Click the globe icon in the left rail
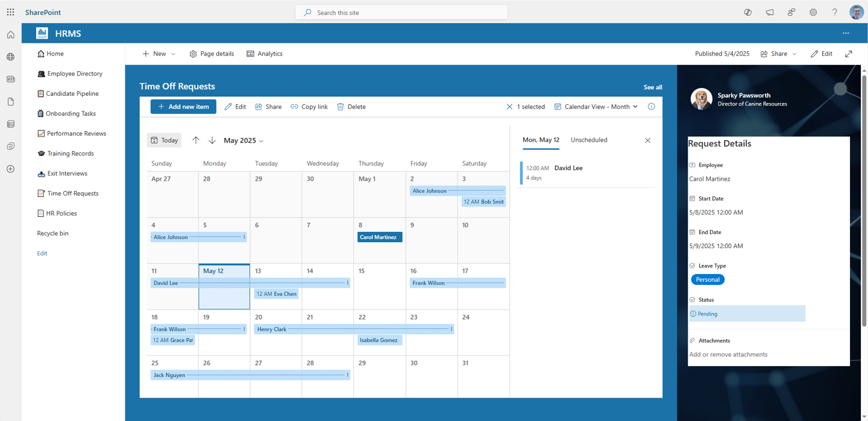Screen dimensions: 868x421 click(x=10, y=57)
